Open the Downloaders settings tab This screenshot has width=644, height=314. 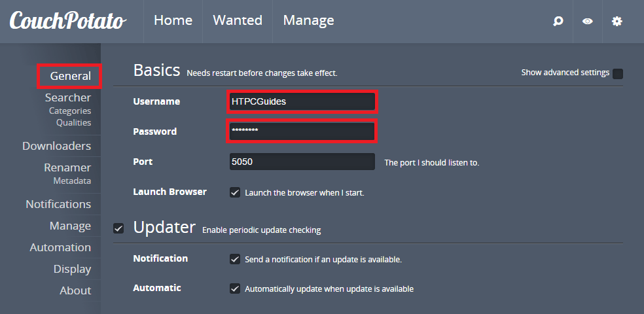[x=57, y=146]
